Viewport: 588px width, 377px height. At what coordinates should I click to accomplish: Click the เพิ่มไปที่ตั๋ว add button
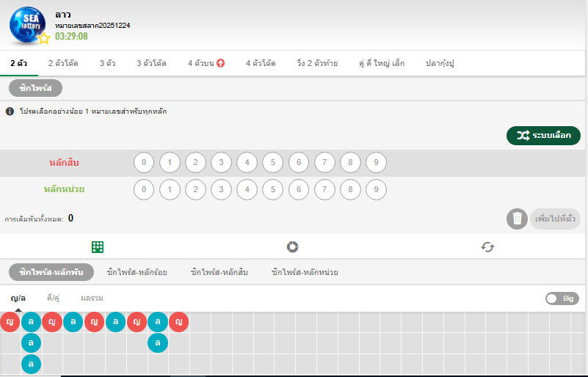(x=555, y=219)
